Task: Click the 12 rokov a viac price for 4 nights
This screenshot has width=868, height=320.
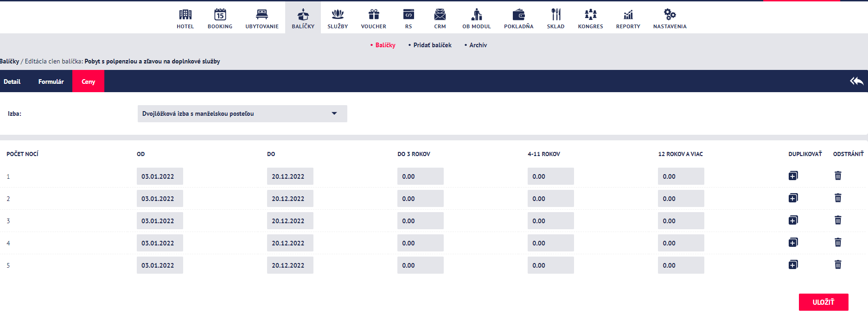Action: tap(681, 243)
